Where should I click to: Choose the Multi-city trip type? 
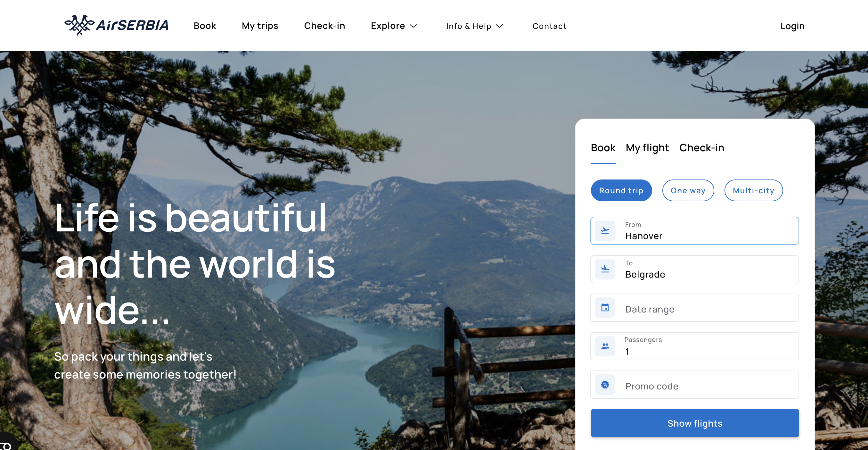coord(753,190)
